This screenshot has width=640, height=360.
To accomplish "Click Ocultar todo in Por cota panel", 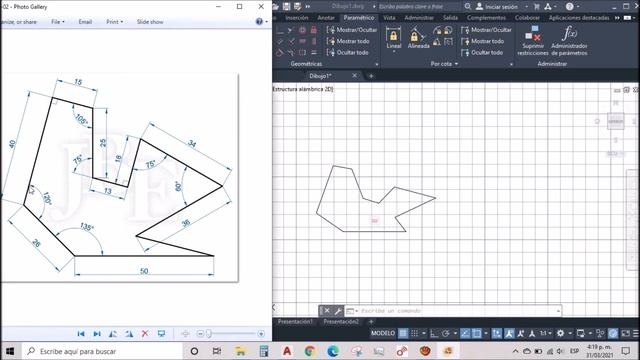I will point(482,52).
